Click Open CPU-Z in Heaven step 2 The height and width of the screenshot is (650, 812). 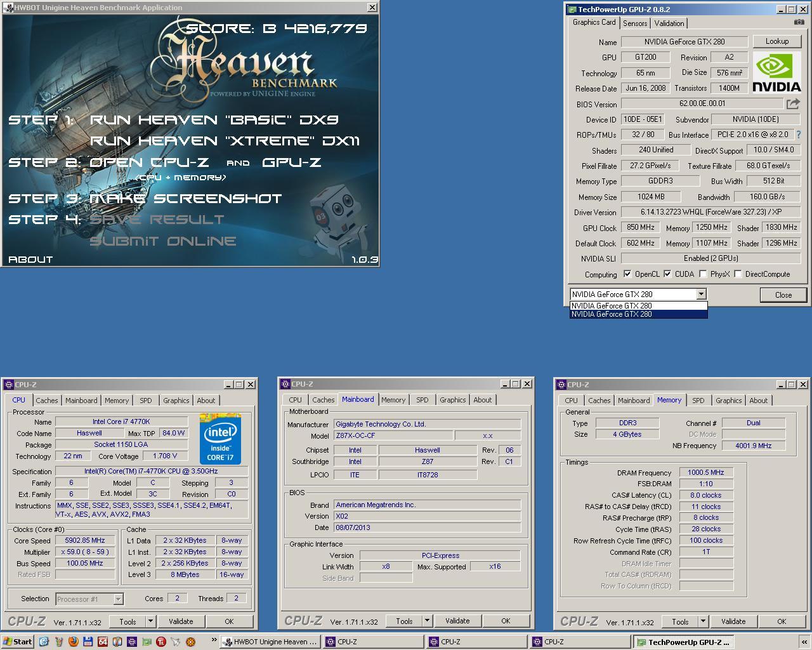coord(149,162)
